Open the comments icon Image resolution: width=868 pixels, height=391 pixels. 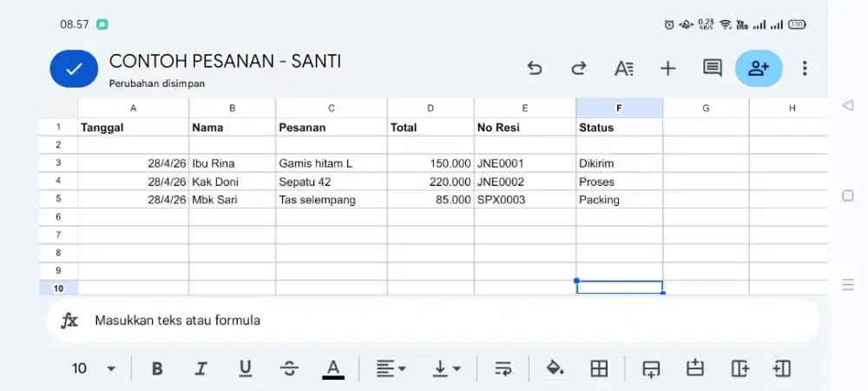click(x=713, y=68)
